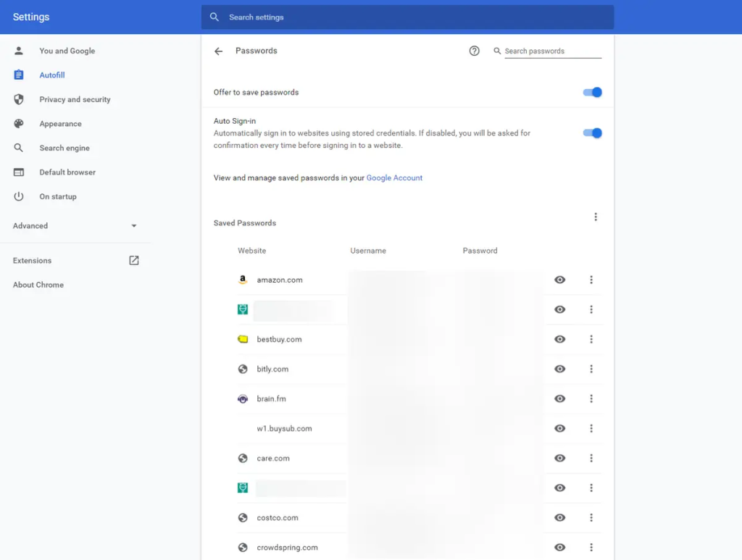Open more actions for w1.buysub.com entry

[x=591, y=428]
